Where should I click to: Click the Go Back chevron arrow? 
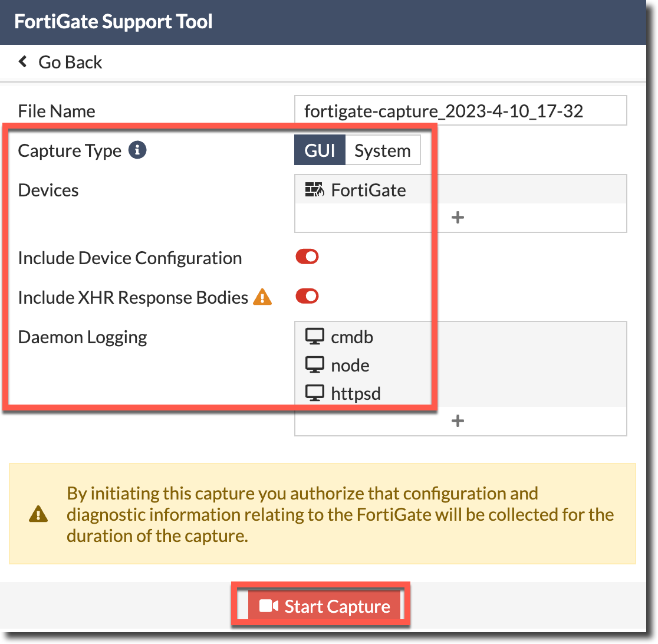(23, 62)
